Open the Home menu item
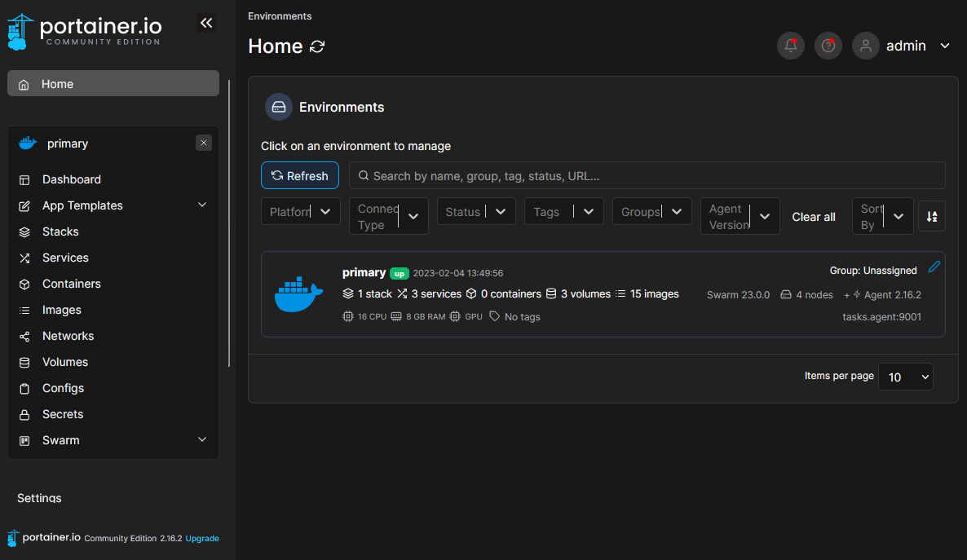The width and height of the screenshot is (967, 560). pyautogui.click(x=113, y=83)
